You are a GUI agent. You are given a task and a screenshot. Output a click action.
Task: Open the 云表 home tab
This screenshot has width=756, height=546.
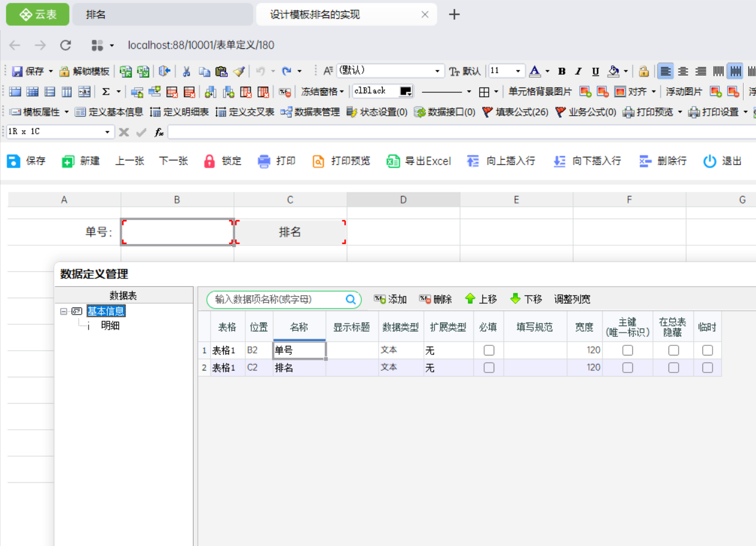coord(37,14)
